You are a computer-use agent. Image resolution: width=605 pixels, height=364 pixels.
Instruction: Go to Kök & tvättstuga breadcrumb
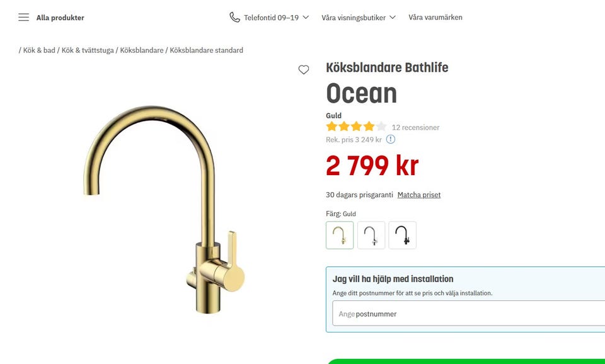(x=88, y=50)
